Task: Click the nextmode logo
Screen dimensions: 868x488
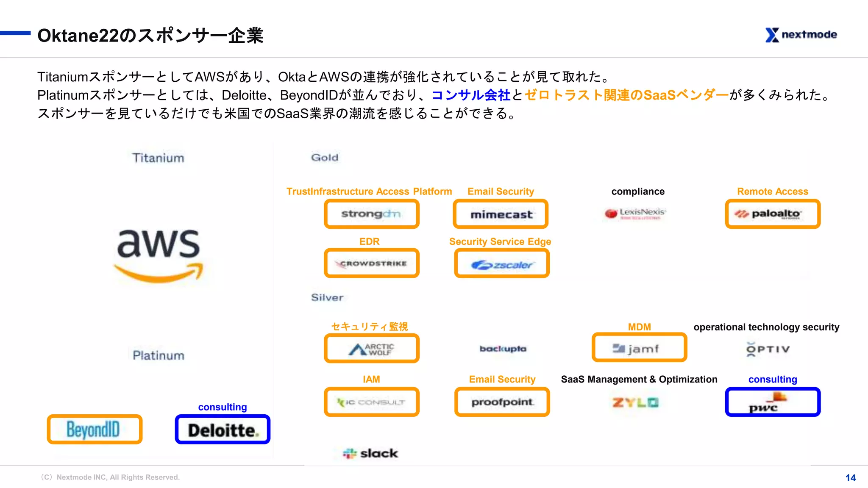Action: 801,35
